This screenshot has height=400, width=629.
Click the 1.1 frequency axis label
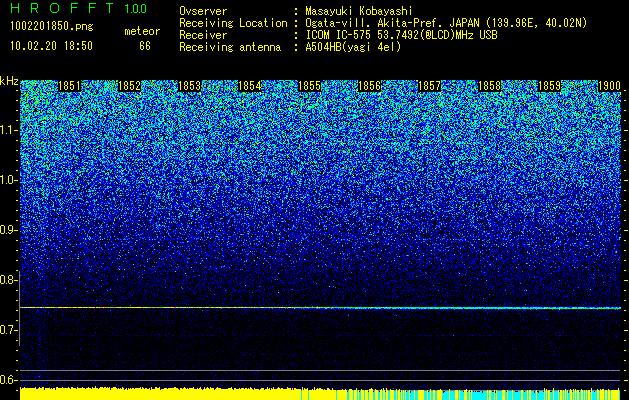coord(7,130)
